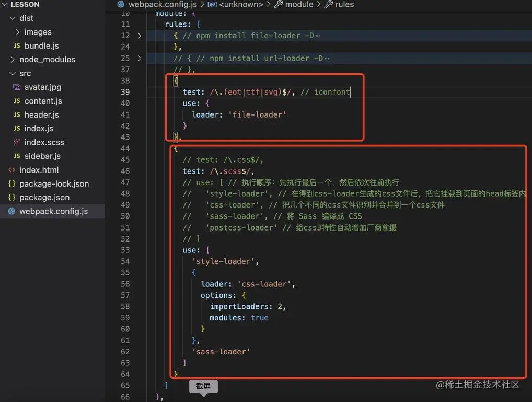The width and height of the screenshot is (532, 402).
Task: Click the wrench icon before rules breadcrumb
Action: (x=328, y=4)
